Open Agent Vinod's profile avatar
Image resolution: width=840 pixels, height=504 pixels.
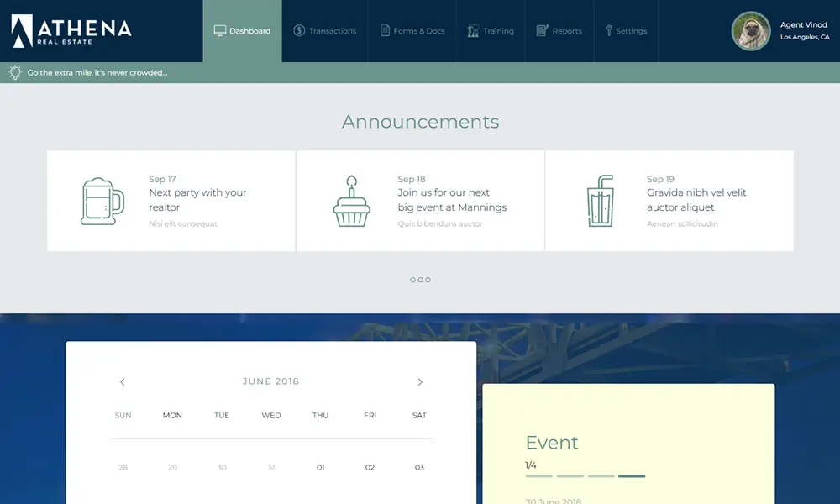coord(750,31)
